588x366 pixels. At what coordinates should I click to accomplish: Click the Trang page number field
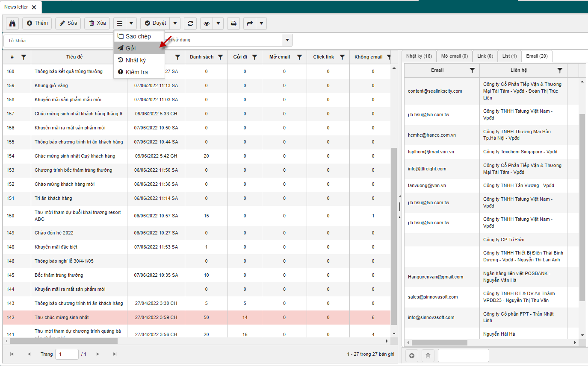67,354
